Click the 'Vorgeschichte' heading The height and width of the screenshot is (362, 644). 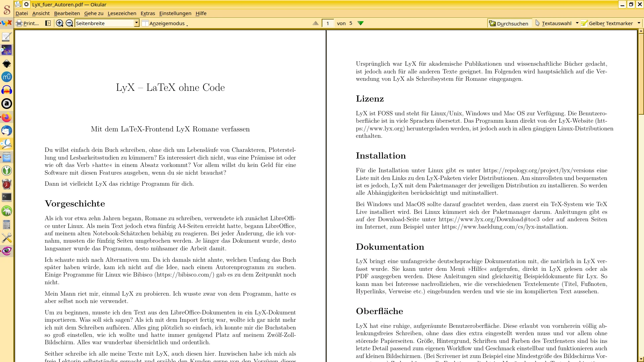[75, 204]
